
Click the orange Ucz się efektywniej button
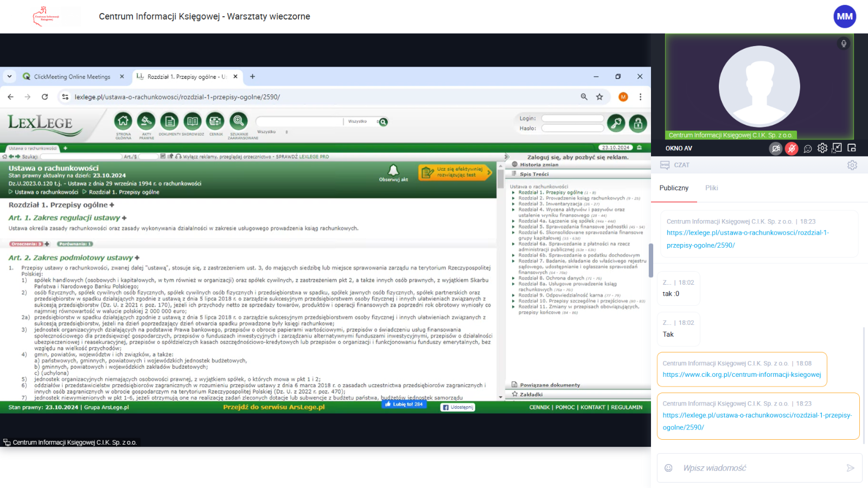(x=455, y=172)
